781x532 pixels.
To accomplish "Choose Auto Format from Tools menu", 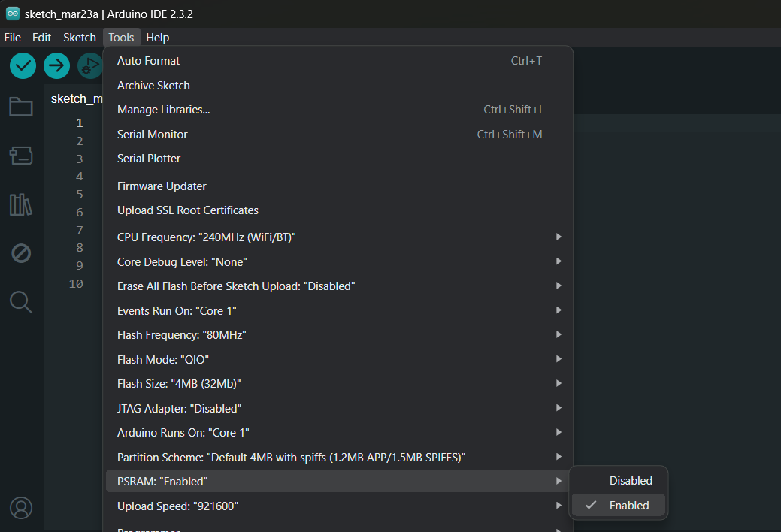I will [x=338, y=61].
